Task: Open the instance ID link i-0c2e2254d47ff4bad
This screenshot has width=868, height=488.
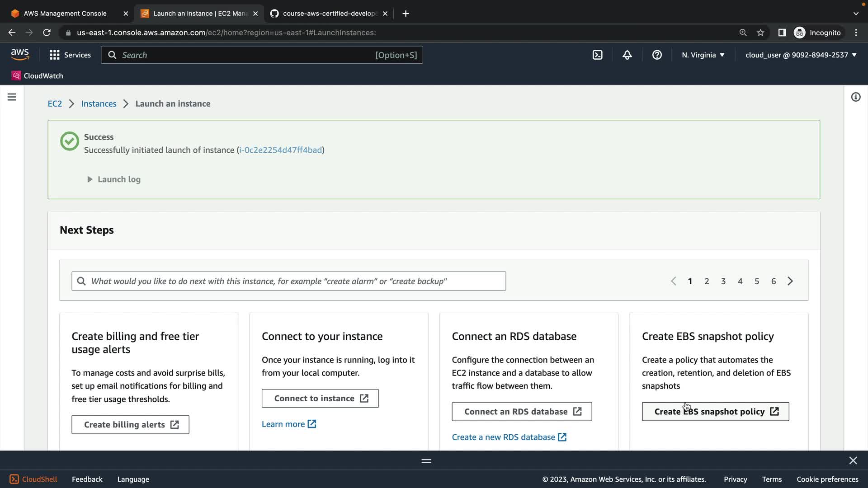Action: click(x=280, y=150)
